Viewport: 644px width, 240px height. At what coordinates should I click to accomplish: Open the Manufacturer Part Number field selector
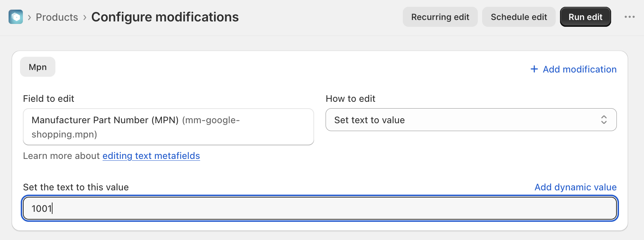[168, 127]
